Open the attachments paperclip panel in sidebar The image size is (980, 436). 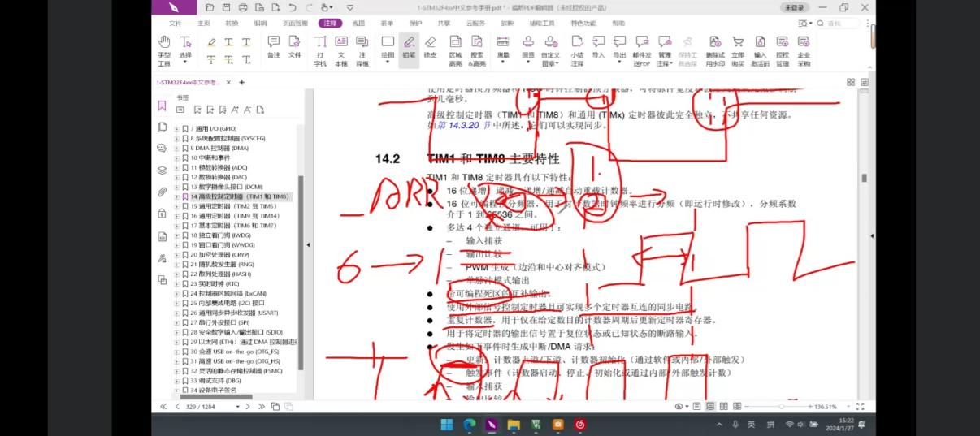tap(163, 192)
